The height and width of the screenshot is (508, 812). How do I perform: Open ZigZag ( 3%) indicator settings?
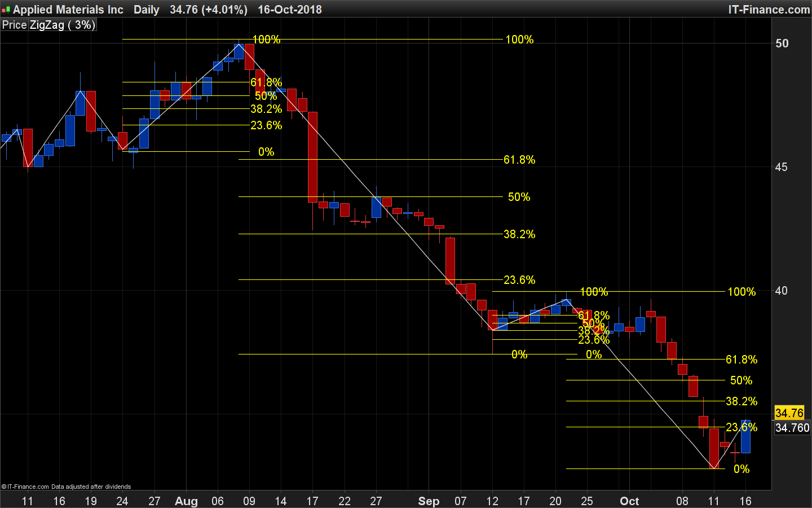pyautogui.click(x=63, y=25)
